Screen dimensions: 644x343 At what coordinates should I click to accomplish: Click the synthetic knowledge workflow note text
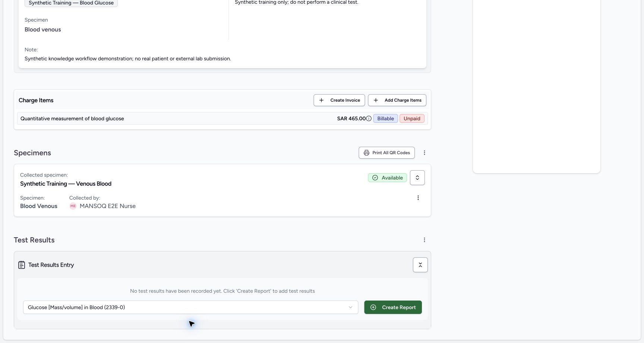(128, 58)
